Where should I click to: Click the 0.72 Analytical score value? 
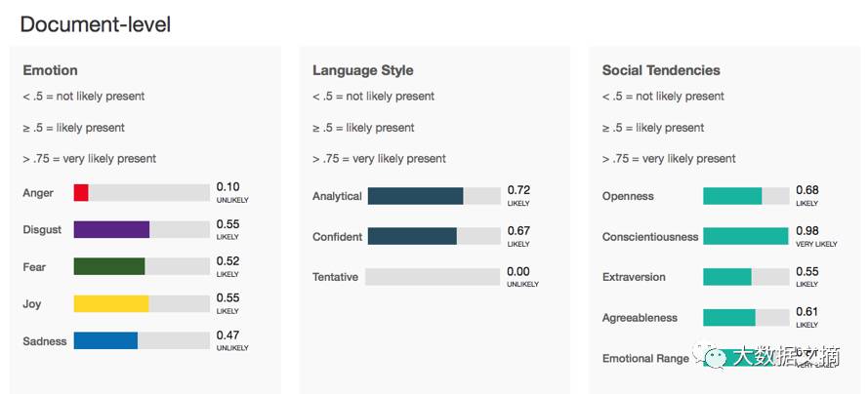coord(518,190)
